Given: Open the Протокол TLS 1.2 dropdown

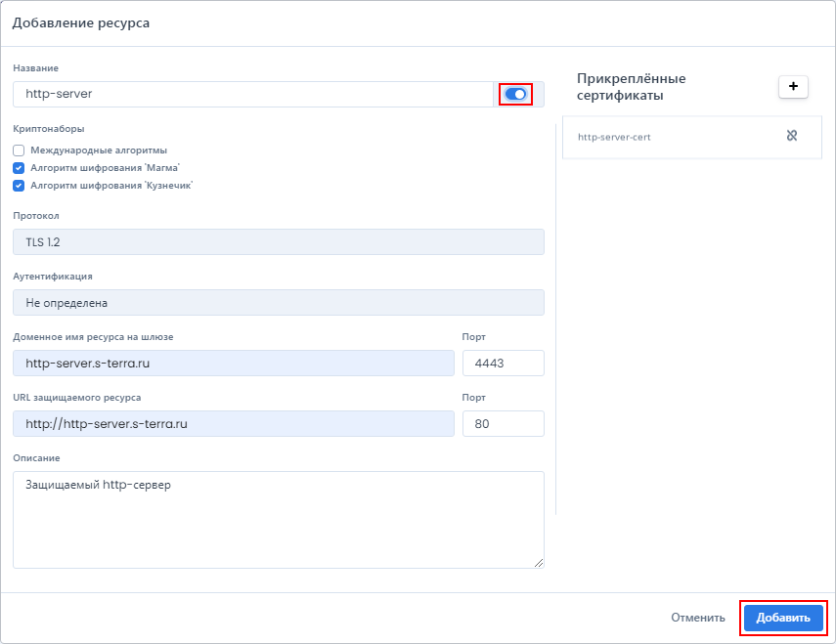Looking at the screenshot, I should (279, 241).
